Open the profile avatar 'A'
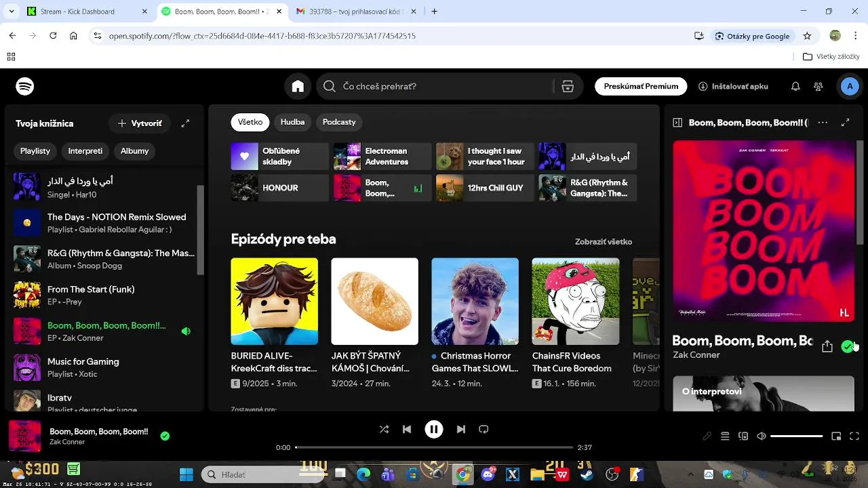This screenshot has width=868, height=488. [850, 86]
